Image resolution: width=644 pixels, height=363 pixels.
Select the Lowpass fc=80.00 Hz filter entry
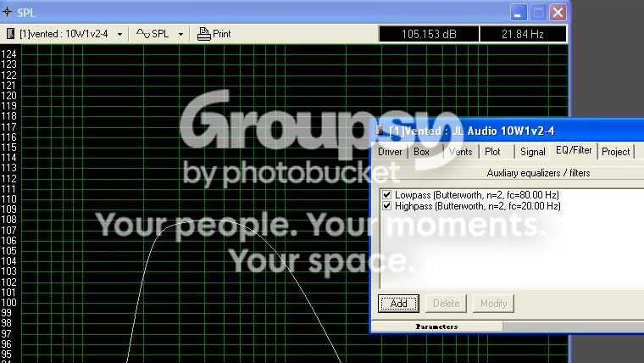(x=477, y=195)
